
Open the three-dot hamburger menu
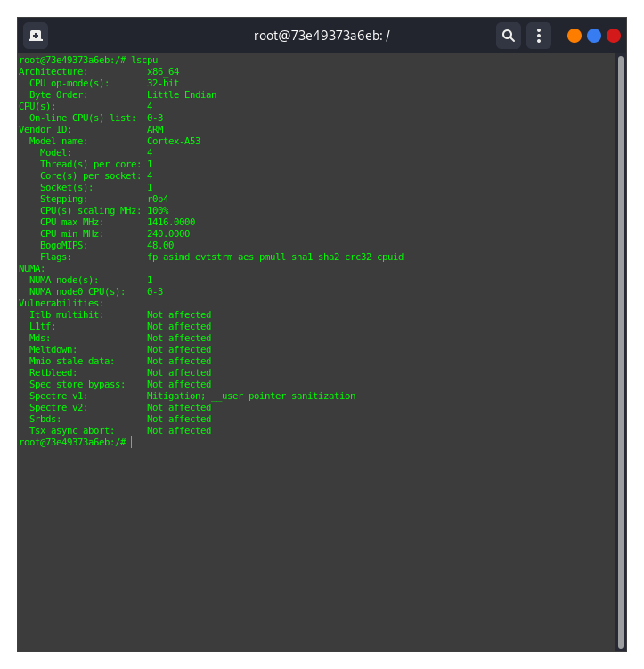point(538,36)
